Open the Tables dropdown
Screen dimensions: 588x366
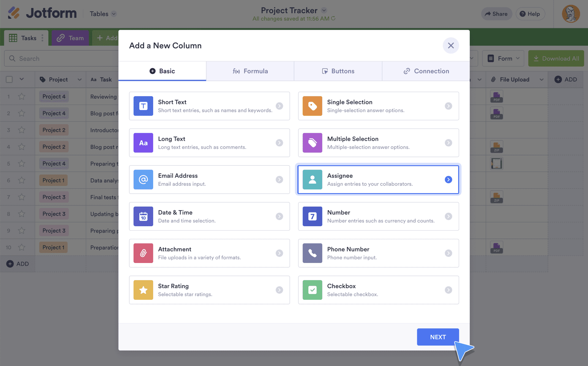point(103,13)
